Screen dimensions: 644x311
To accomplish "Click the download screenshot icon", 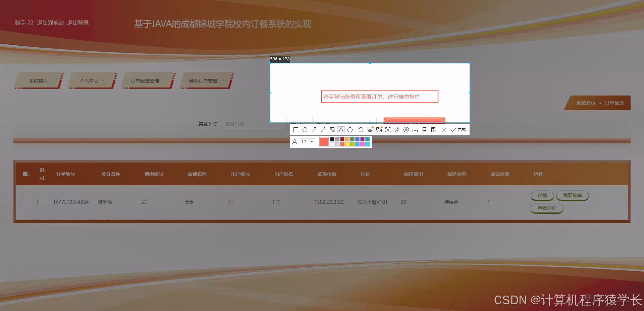I will [x=415, y=130].
